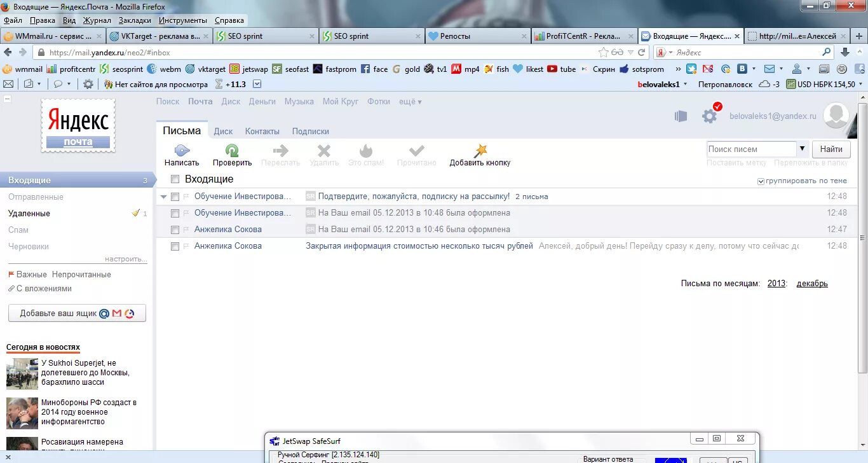Reload the page with the refresh icon

click(642, 53)
